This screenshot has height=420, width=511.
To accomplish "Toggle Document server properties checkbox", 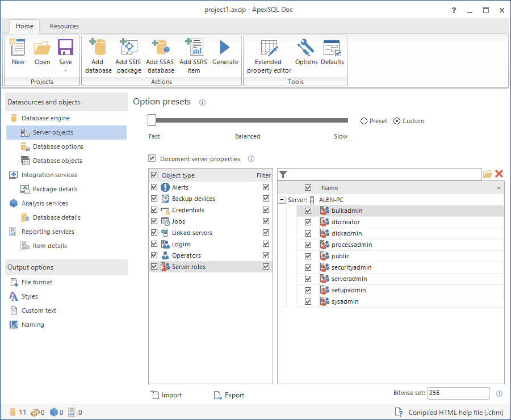I will coord(152,158).
